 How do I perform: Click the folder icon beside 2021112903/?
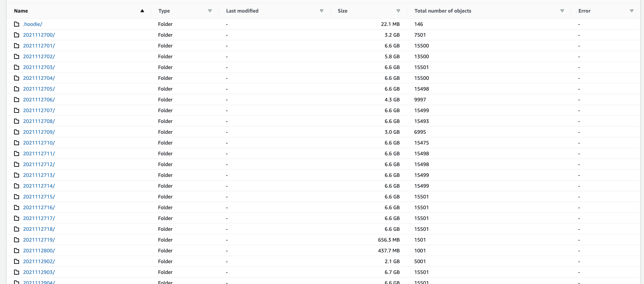17,272
